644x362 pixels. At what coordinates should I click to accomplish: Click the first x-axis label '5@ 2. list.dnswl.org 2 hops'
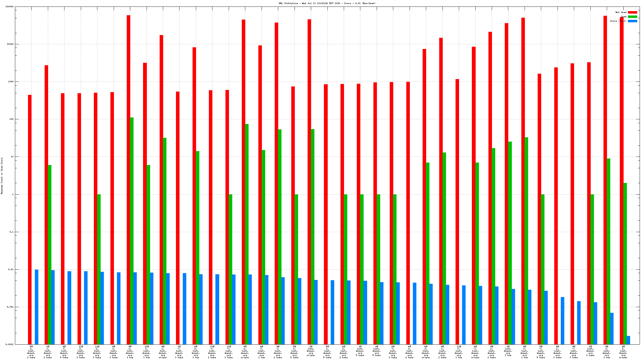[x=31, y=352]
